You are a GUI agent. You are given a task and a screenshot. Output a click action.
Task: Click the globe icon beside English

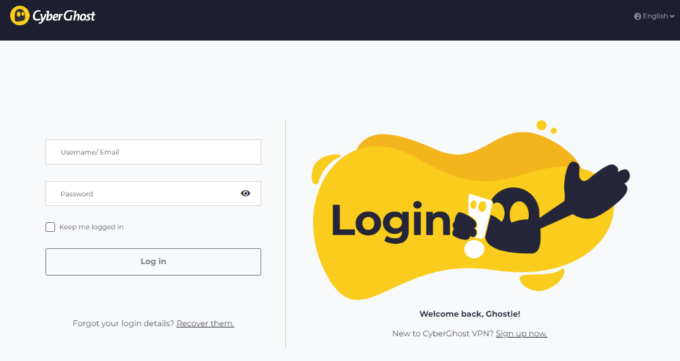638,16
